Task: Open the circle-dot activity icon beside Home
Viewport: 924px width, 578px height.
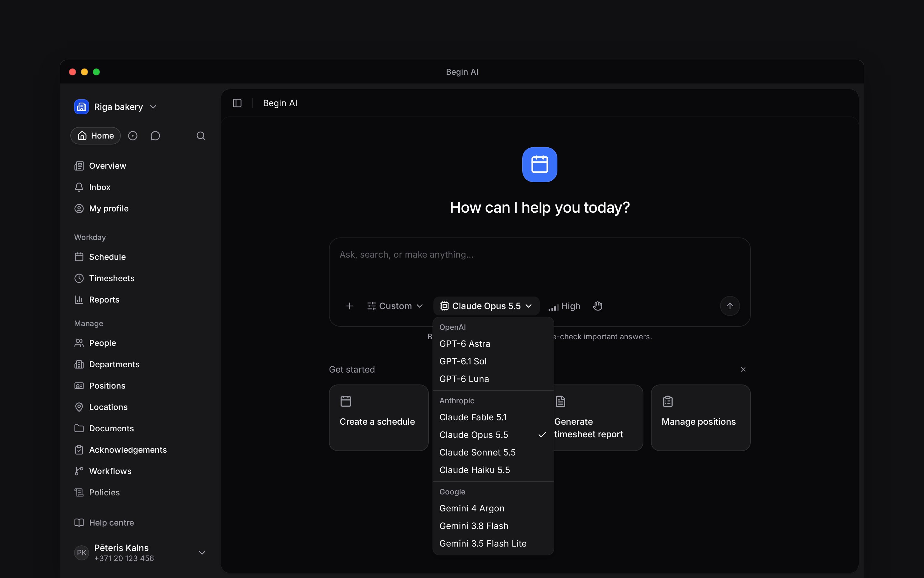Action: tap(132, 136)
